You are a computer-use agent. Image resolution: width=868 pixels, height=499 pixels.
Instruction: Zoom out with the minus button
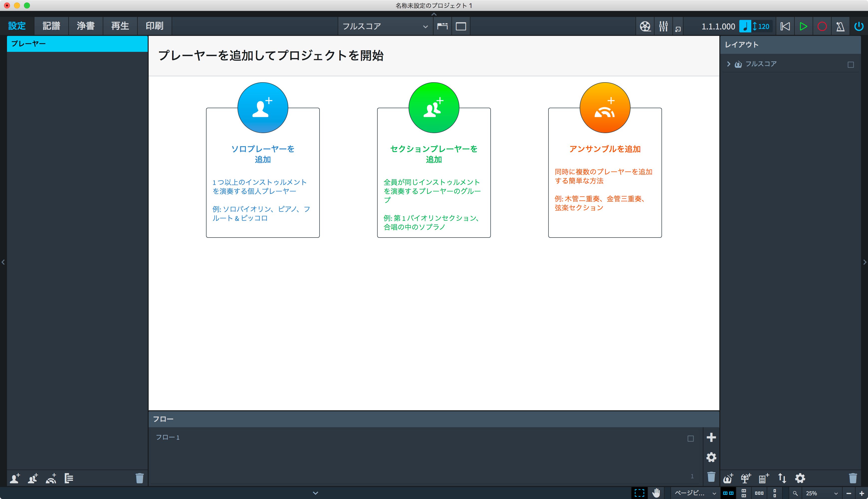coord(849,494)
